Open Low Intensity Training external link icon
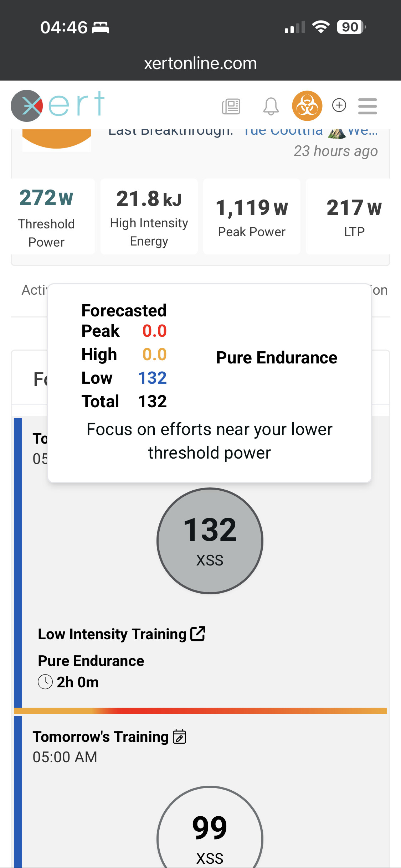This screenshot has height=868, width=401. click(198, 634)
